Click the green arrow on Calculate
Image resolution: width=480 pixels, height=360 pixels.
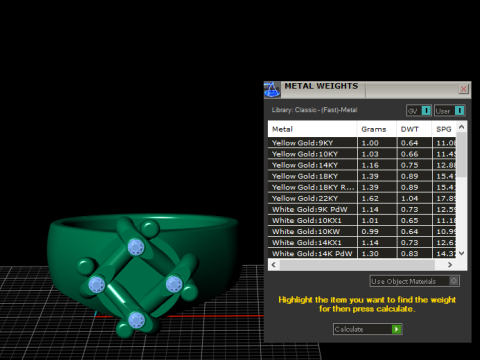click(396, 329)
